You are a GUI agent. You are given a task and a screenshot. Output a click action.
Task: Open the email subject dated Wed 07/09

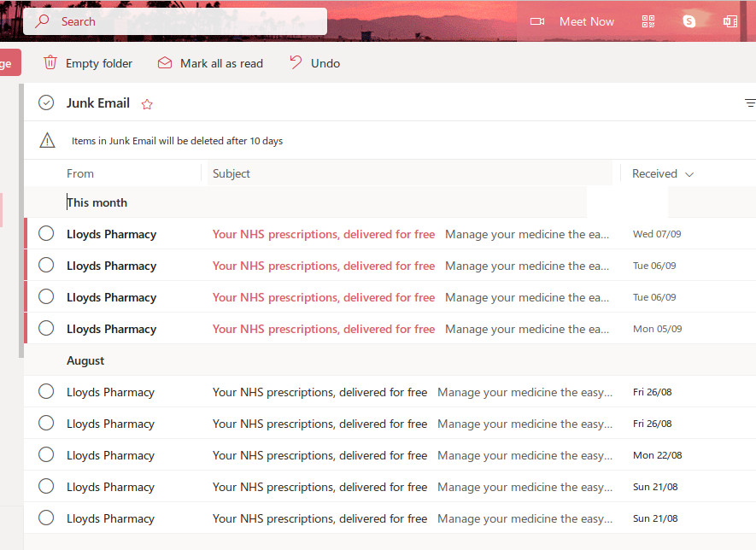324,234
